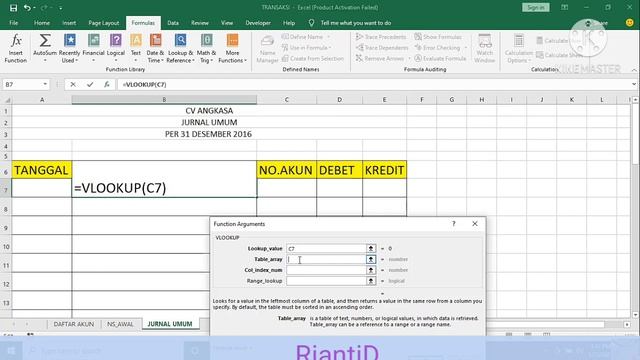This screenshot has height=360, width=640.
Task: Click Define Name in Defined Names
Action: [x=305, y=37]
